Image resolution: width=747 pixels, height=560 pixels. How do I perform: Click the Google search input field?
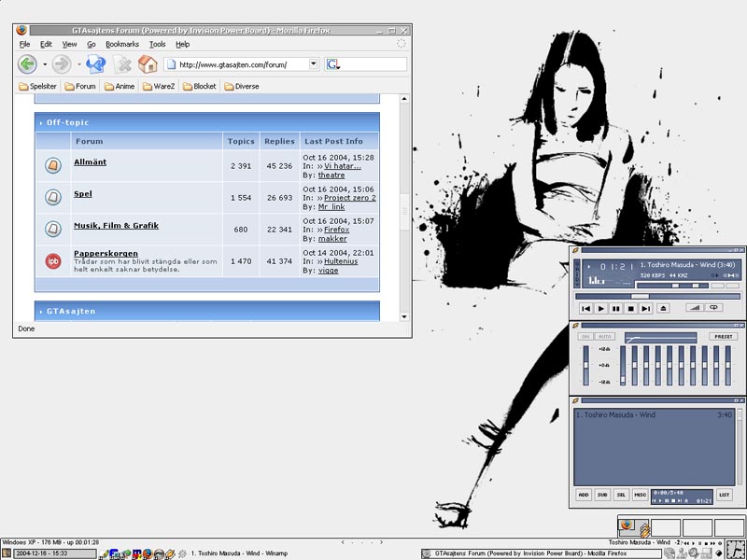pyautogui.click(x=373, y=64)
